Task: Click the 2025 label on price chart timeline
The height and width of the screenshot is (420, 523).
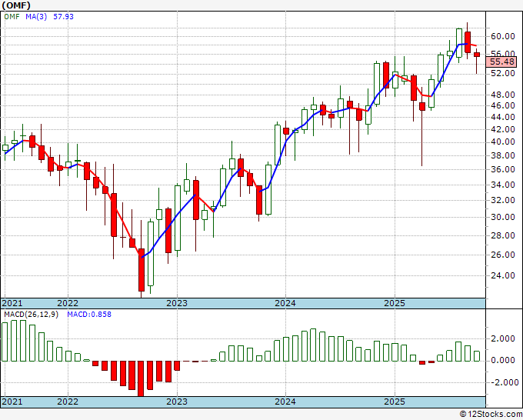Action: [x=395, y=303]
